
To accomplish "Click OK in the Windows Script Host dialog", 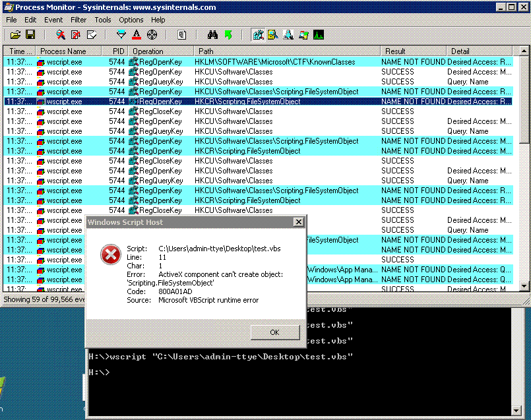I will tap(275, 332).
